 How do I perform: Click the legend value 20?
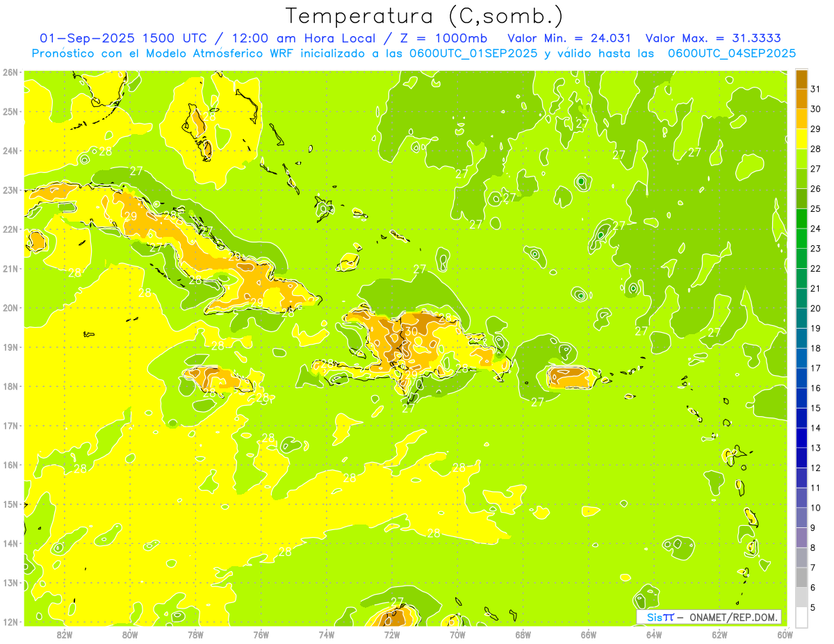pyautogui.click(x=816, y=308)
